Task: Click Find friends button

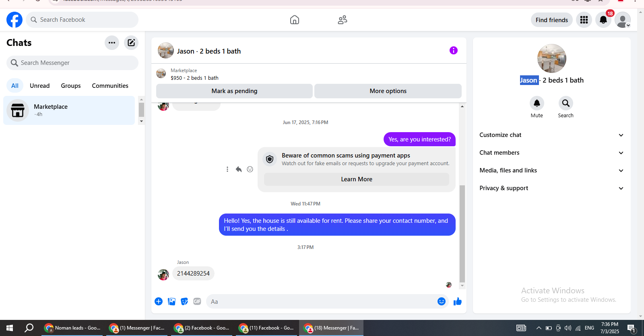Action: point(552,20)
